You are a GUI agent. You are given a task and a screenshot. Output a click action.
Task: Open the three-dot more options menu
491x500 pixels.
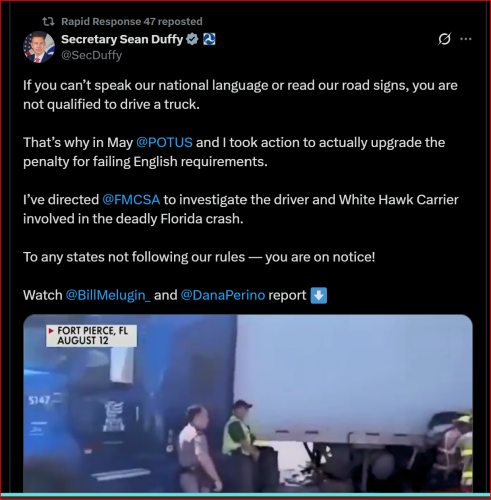[x=466, y=39]
